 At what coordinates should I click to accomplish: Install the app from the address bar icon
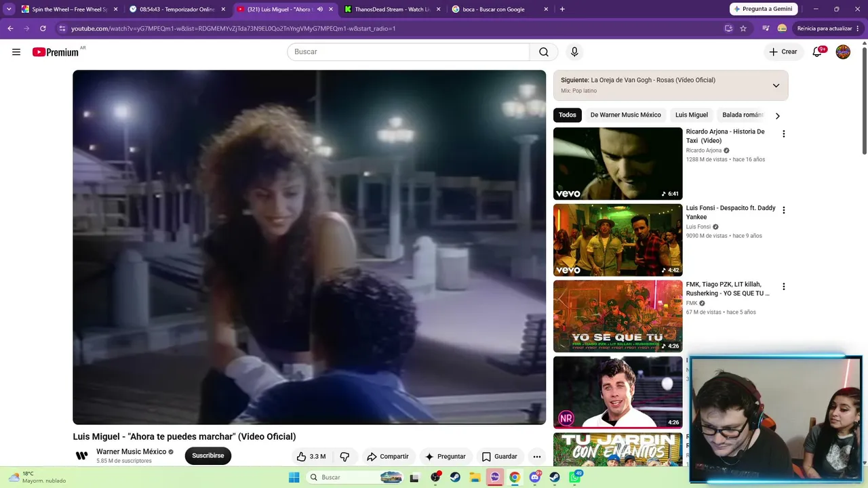click(x=728, y=28)
